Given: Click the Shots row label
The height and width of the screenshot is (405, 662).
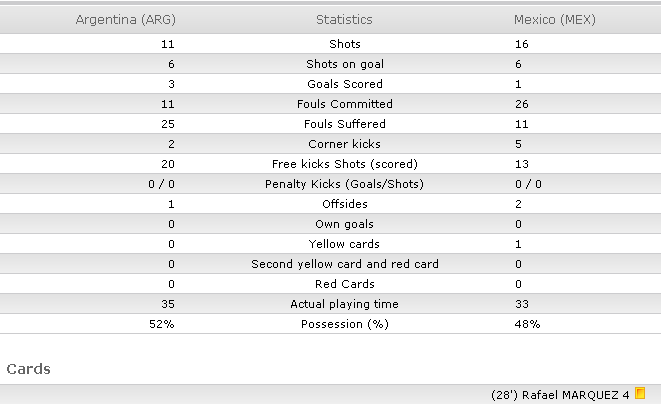Looking at the screenshot, I should point(345,44).
